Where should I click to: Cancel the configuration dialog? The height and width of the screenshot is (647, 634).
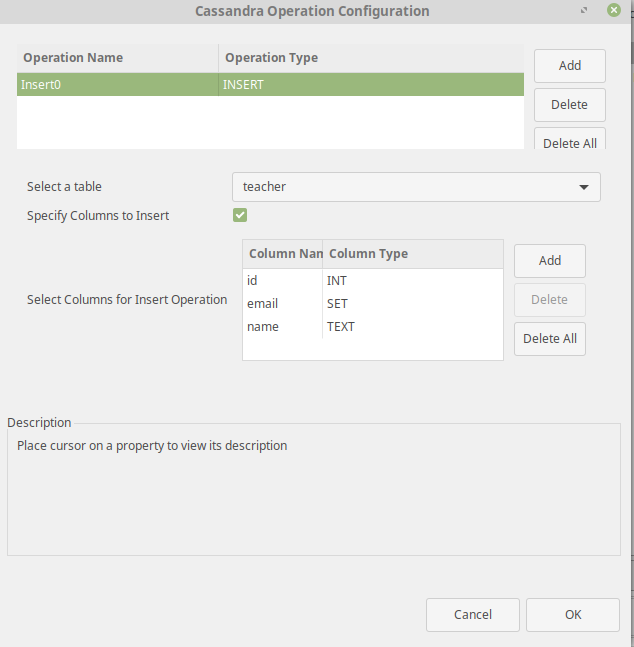click(x=473, y=615)
